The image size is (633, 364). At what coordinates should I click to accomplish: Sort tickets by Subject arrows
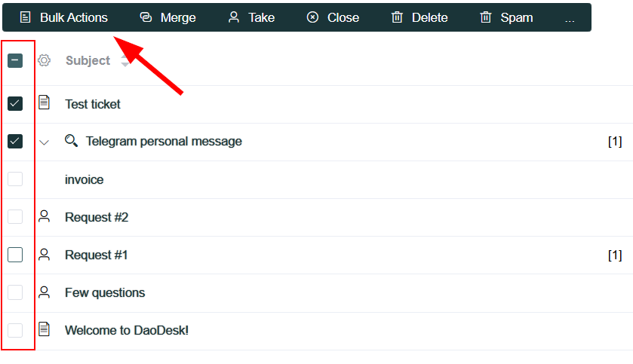coord(124,60)
